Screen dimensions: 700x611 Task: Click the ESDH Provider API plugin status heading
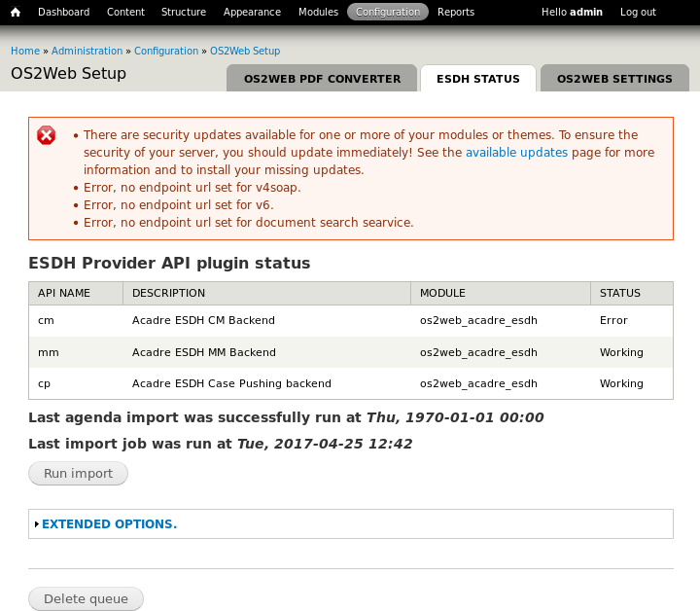point(169,263)
